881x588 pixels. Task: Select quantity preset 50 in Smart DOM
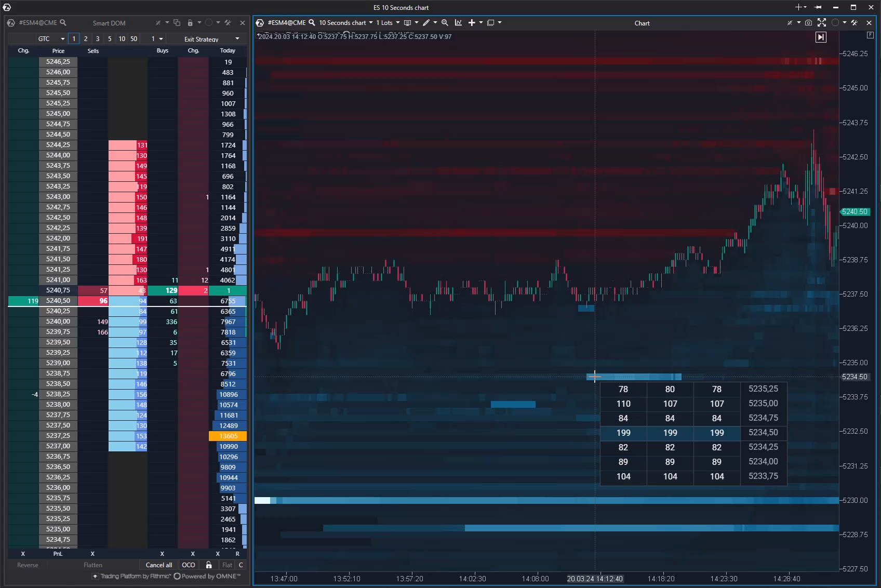pos(134,39)
